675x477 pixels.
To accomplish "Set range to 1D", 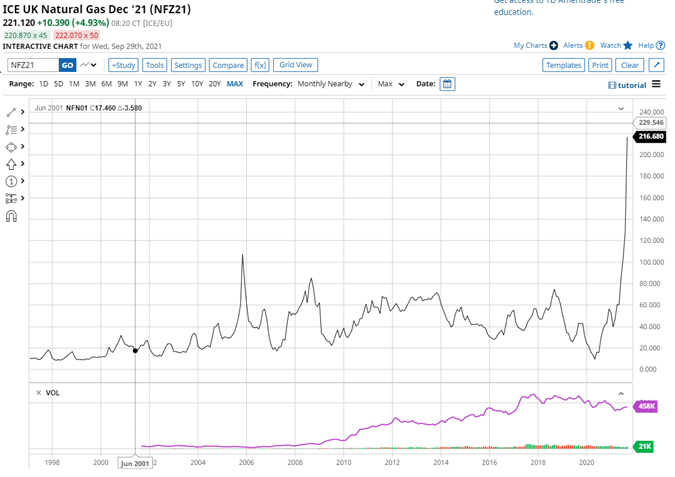I will click(43, 84).
